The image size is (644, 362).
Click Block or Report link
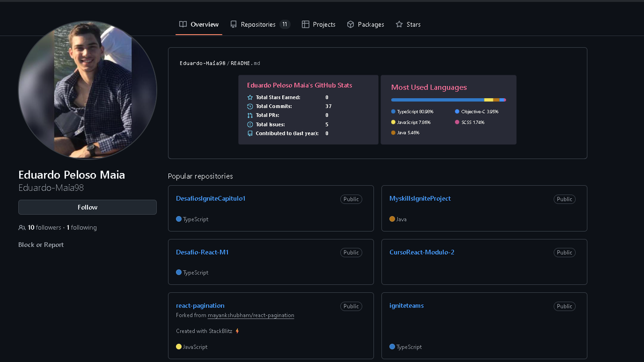coord(41,245)
